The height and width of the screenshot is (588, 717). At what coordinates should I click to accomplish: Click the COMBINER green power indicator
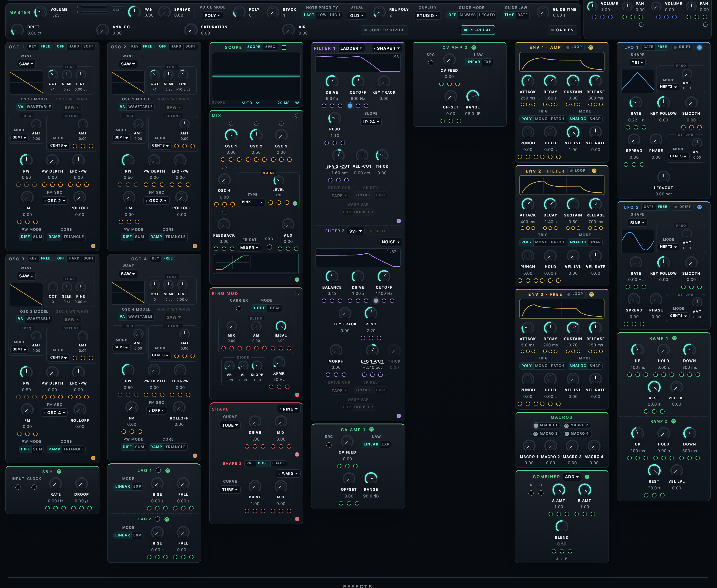pos(587,477)
